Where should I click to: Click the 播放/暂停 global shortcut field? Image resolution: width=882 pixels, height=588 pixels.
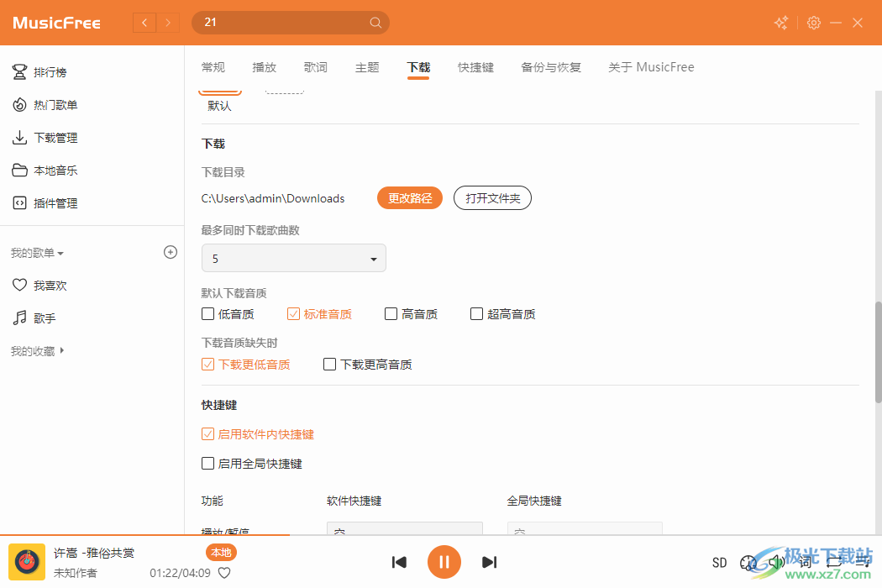coord(585,528)
